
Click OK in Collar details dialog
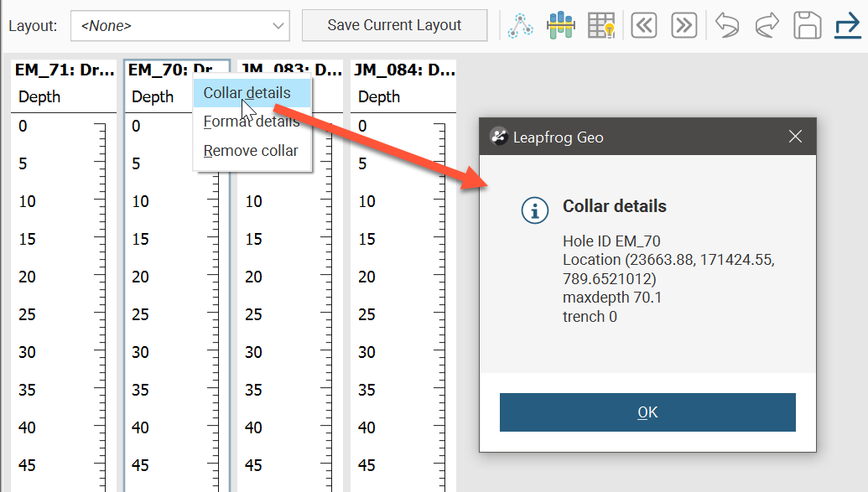coord(647,412)
